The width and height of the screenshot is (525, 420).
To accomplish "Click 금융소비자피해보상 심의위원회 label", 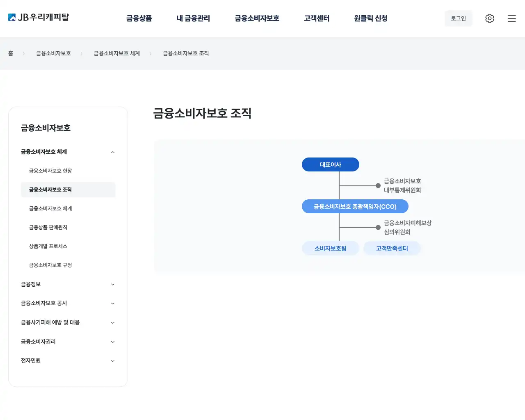I will pos(408,227).
